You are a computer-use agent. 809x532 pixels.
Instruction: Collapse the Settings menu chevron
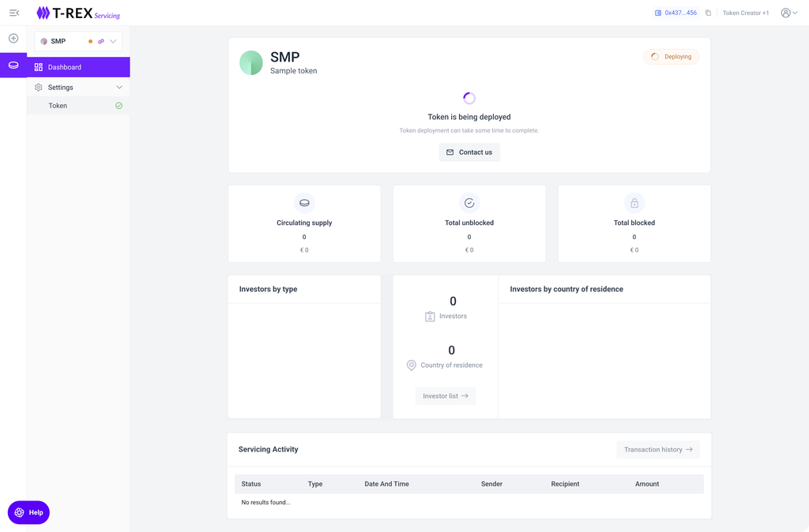tap(119, 87)
